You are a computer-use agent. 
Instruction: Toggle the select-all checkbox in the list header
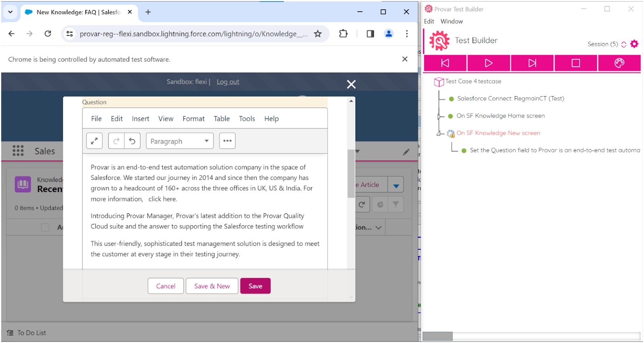click(x=45, y=227)
